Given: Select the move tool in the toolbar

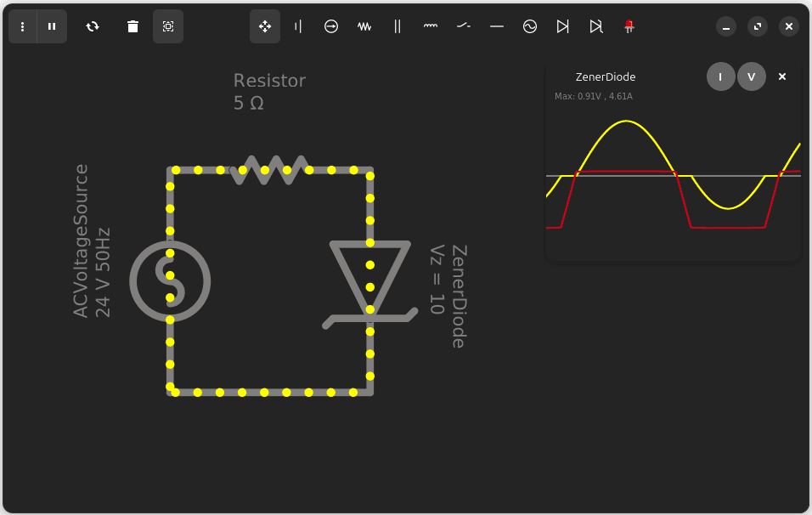Looking at the screenshot, I should click(x=264, y=26).
